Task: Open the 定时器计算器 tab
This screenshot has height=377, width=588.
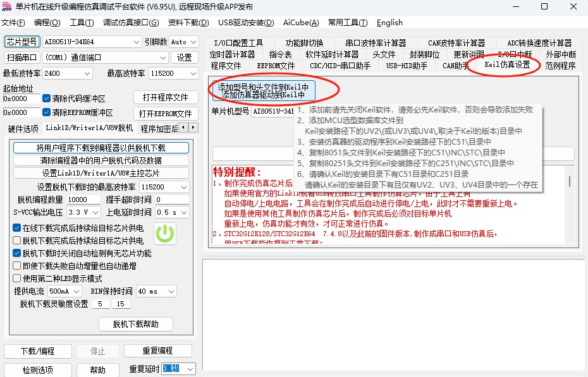Action: (x=232, y=55)
